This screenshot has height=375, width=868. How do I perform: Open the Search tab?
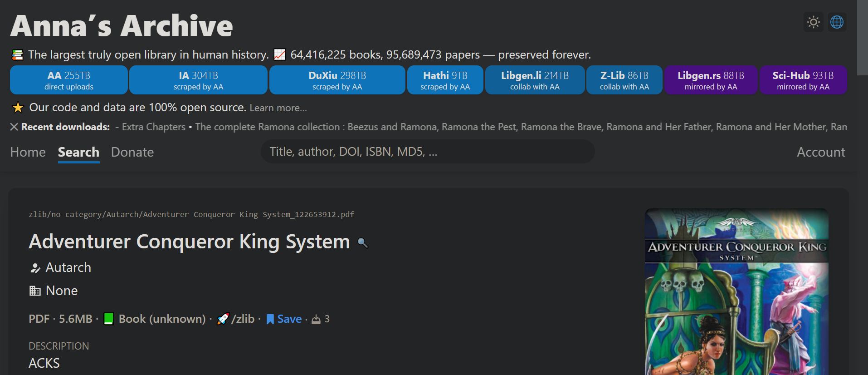[78, 152]
